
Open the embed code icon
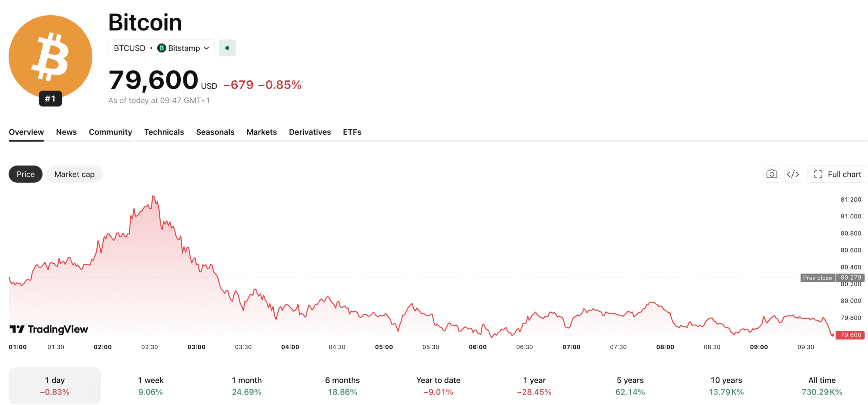point(793,174)
